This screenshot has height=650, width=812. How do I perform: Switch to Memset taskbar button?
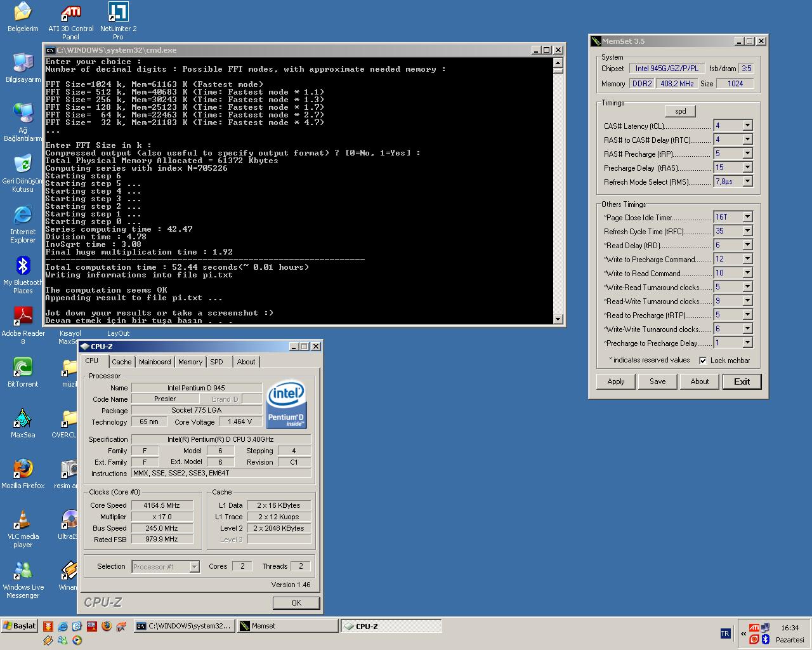click(x=287, y=626)
